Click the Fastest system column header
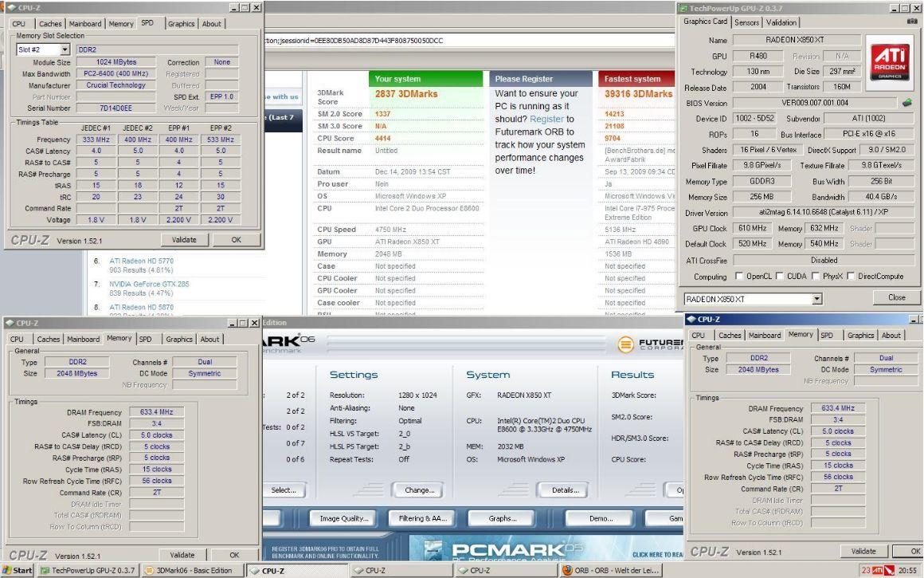 636,78
